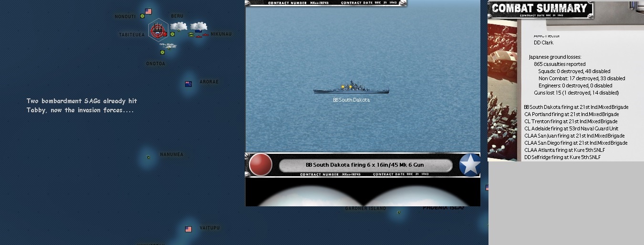The height and width of the screenshot is (245, 644).
Task: Select the green base marker at Onotoa
Action: point(162,53)
